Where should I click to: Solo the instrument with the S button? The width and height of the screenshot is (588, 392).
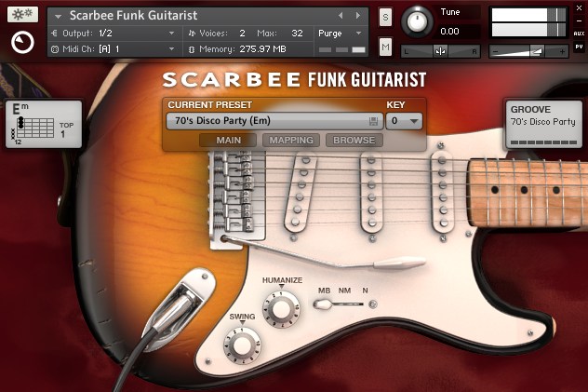tap(386, 17)
